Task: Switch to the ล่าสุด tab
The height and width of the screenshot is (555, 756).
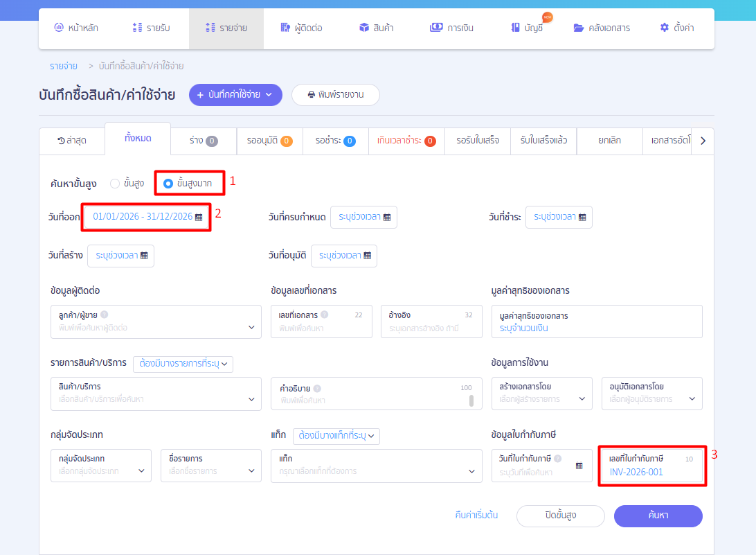Action: tap(72, 141)
